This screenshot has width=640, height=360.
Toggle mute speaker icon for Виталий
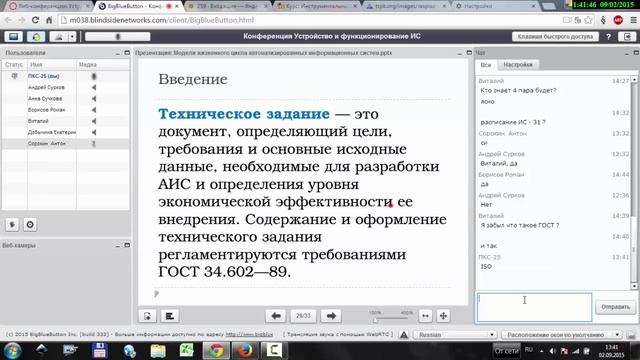(94, 121)
